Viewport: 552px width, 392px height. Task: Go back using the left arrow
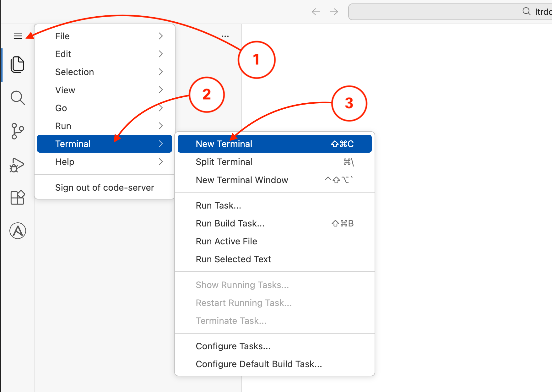[316, 12]
